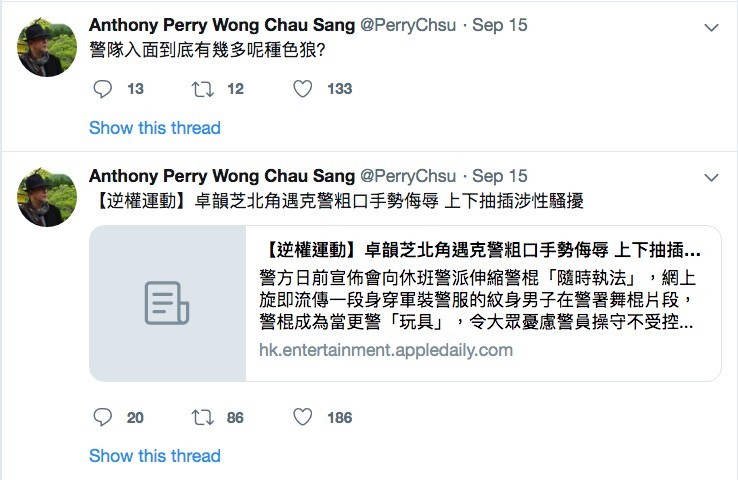Reply to the second tweet with 20 replies
738x480 pixels.
click(x=103, y=417)
